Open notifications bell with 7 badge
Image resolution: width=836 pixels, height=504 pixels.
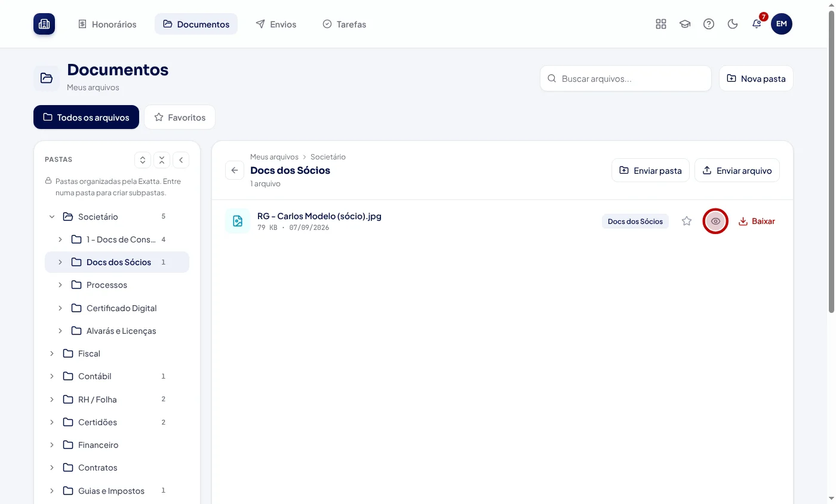point(757,24)
